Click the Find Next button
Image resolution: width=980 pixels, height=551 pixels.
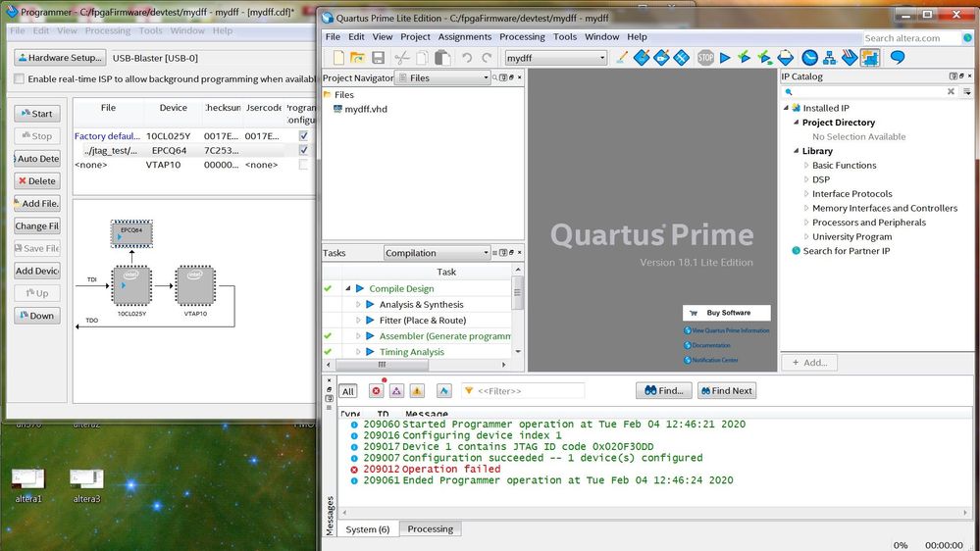tap(726, 390)
